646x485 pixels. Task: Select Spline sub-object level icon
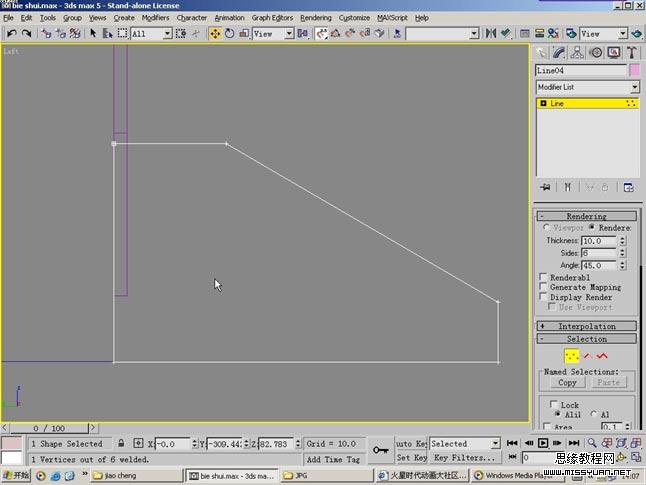602,356
